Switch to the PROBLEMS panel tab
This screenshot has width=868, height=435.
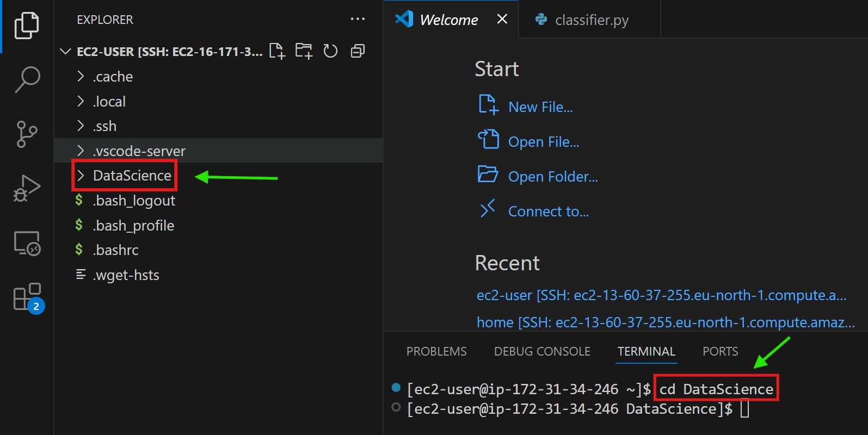point(436,351)
